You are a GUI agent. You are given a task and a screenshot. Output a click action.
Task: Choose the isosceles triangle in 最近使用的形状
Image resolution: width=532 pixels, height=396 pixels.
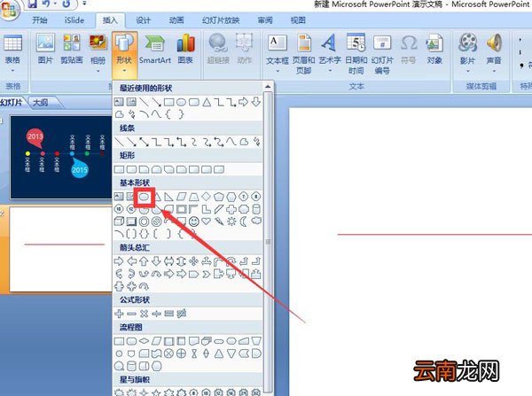[x=207, y=102]
